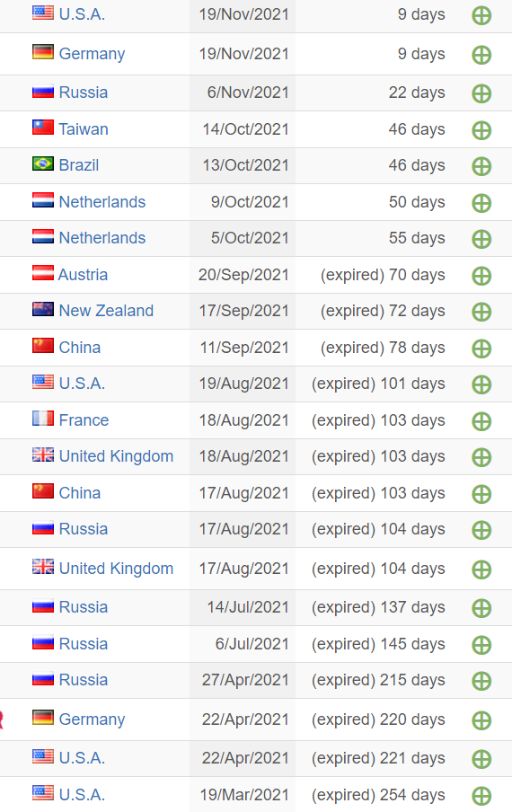This screenshot has height=812, width=512.
Task: Expand the Taiwan 14/Oct/2021 row plus icon
Action: [481, 130]
